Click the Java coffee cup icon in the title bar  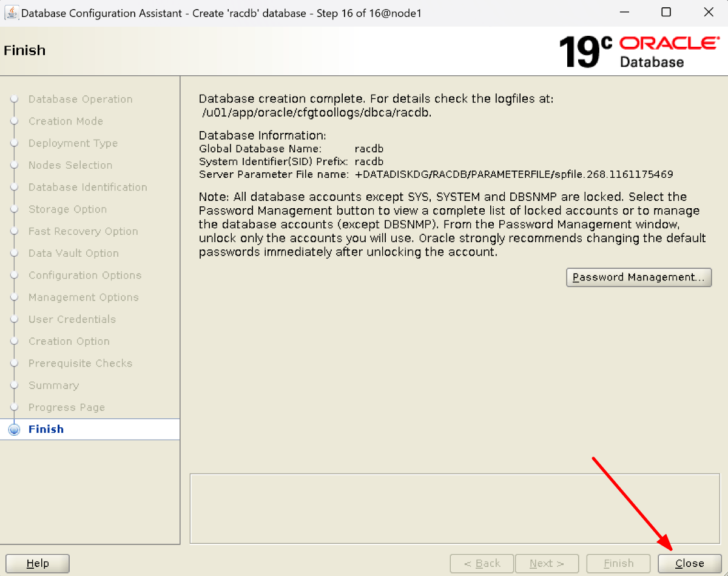click(x=12, y=12)
